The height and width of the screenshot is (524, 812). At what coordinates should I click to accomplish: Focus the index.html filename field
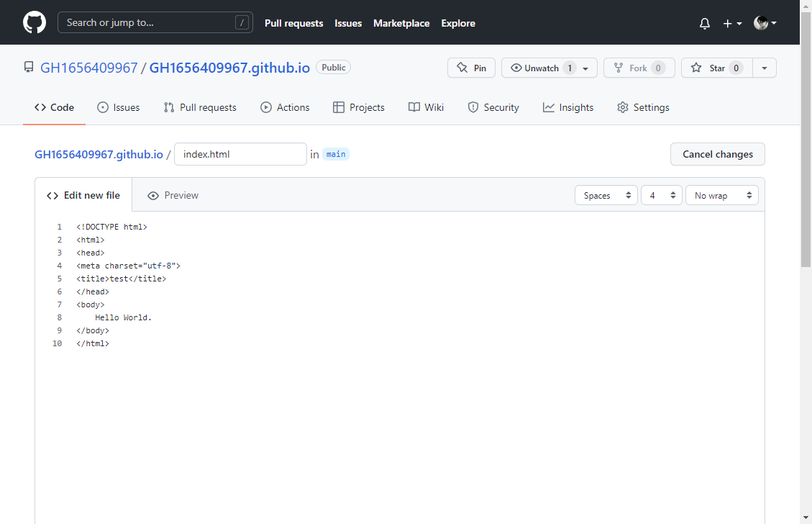(240, 154)
